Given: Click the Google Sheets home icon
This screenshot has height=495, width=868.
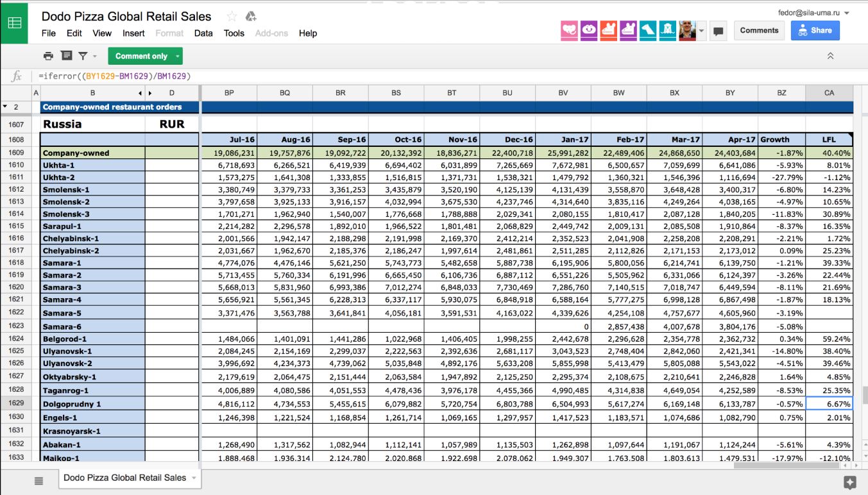Looking at the screenshot, I should [x=14, y=22].
